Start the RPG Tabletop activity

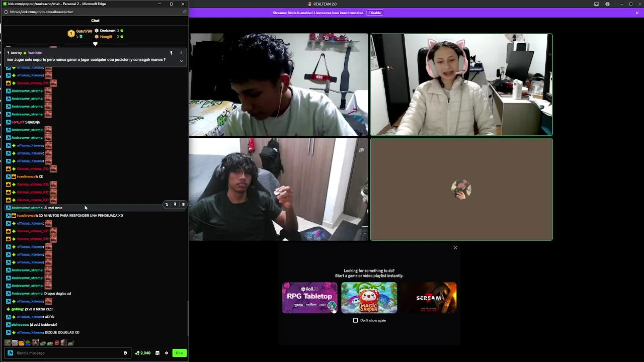(x=309, y=298)
